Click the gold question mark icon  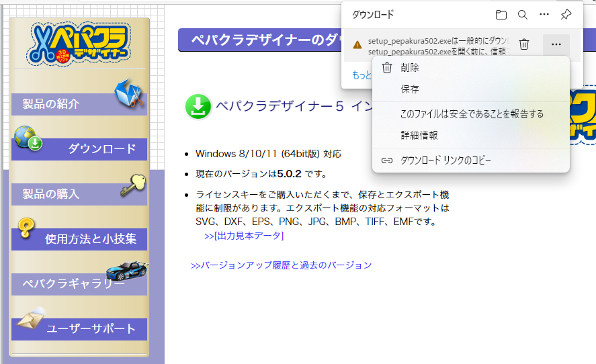coord(26,228)
